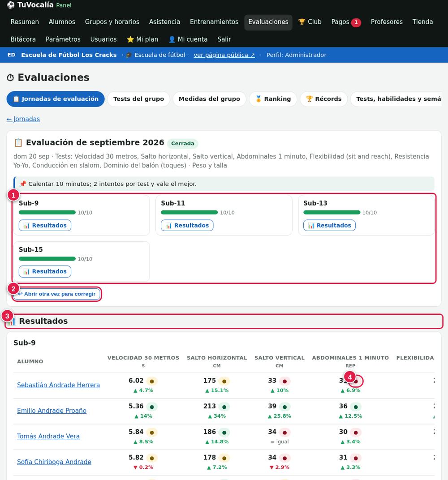Click the graduation cap icon before Escuela de fútbol
The height and width of the screenshot is (480, 448).
(x=129, y=55)
